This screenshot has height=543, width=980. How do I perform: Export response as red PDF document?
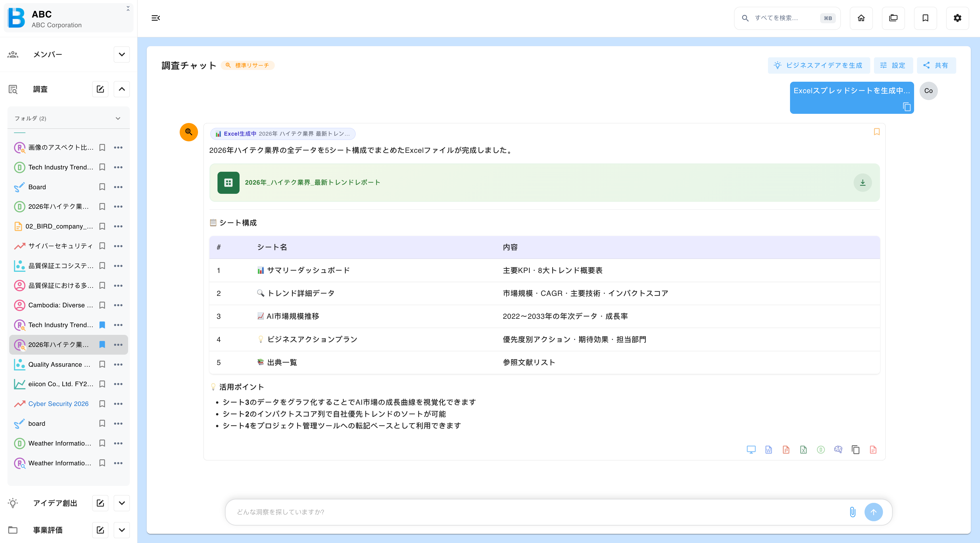tap(873, 450)
